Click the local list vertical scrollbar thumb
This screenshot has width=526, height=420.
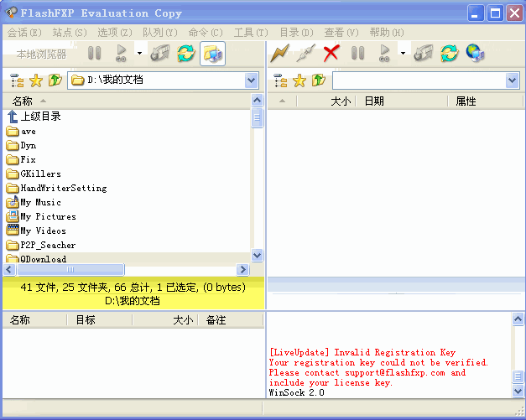tap(257, 117)
